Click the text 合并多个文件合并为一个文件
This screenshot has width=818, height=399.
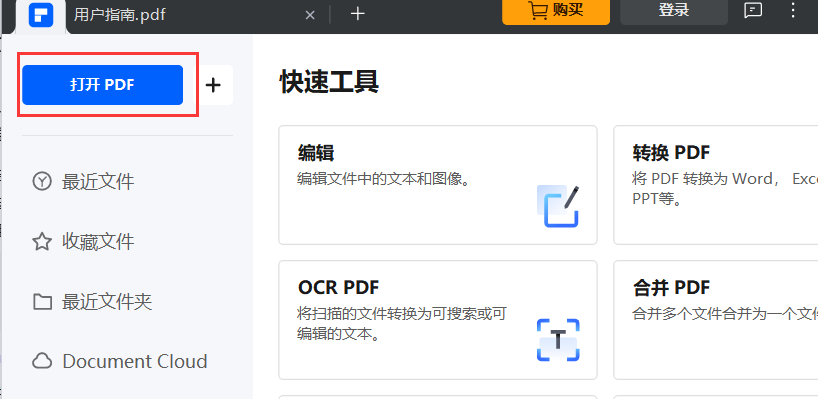tap(725, 313)
